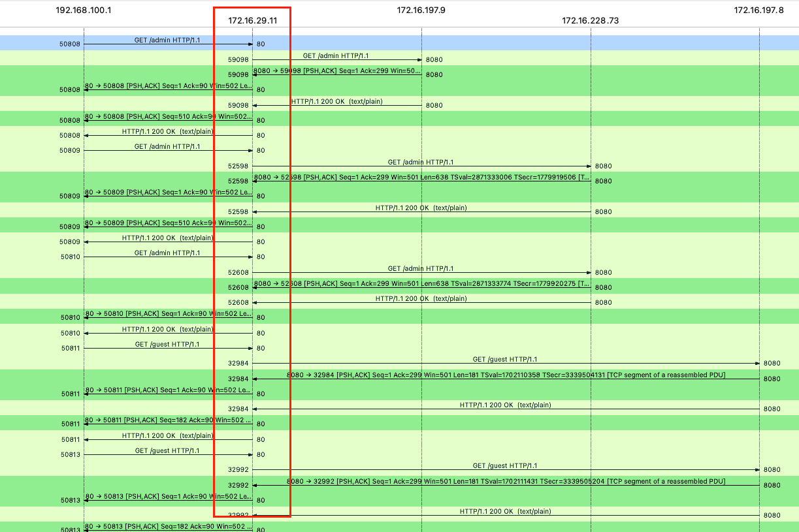Select the highlighted GET /admin row from port 50808
Image resolution: width=799 pixels, height=532 pixels.
tap(167, 40)
